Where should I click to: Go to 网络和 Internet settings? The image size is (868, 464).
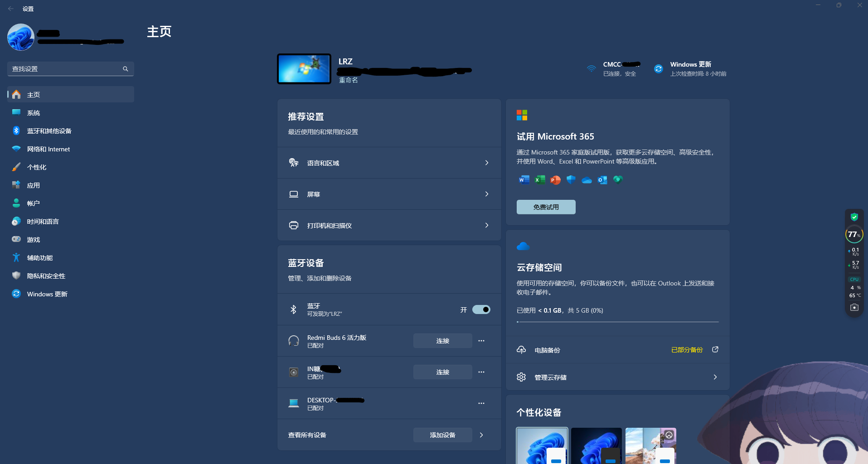point(48,149)
